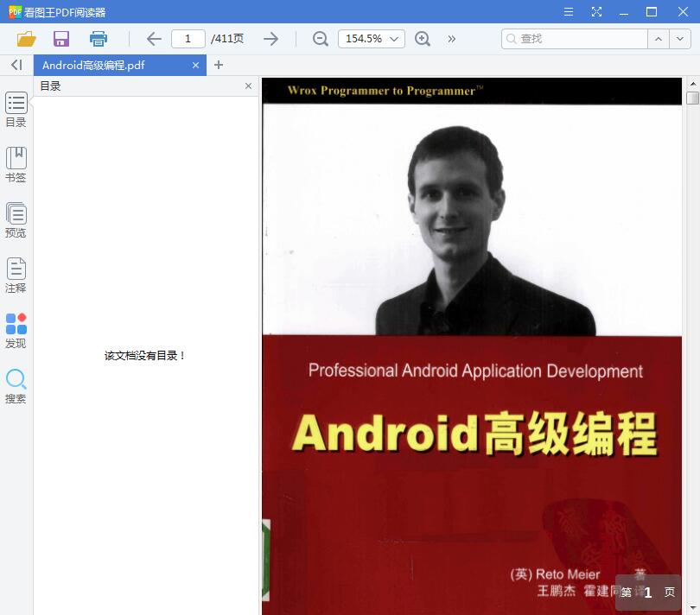Open the hamburger main menu
The width and height of the screenshot is (700, 615).
point(569,13)
